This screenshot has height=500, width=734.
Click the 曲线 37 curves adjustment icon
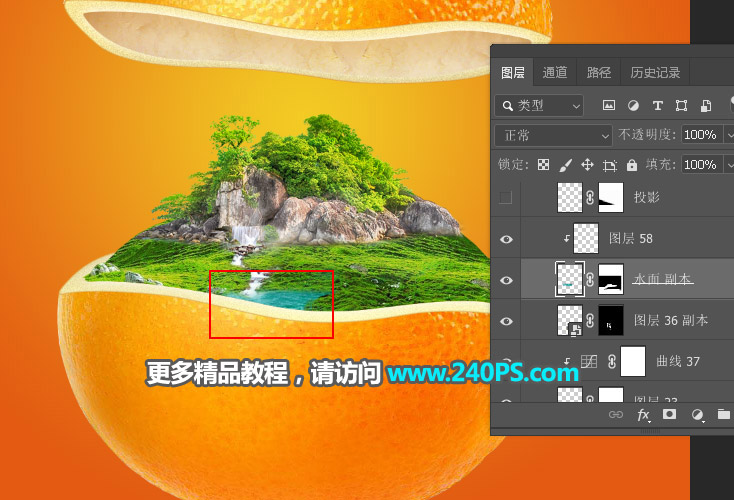(589, 361)
